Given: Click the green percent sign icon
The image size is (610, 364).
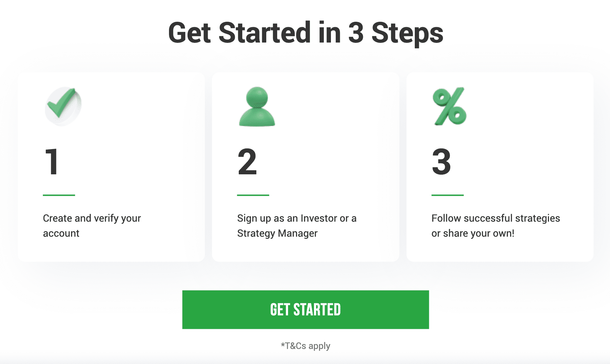Looking at the screenshot, I should [x=450, y=106].
